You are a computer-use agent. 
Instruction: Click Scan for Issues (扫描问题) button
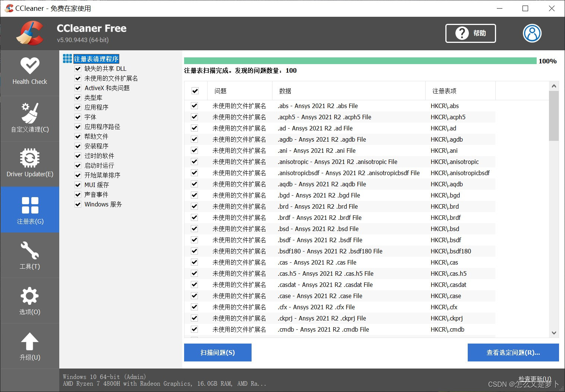point(218,353)
